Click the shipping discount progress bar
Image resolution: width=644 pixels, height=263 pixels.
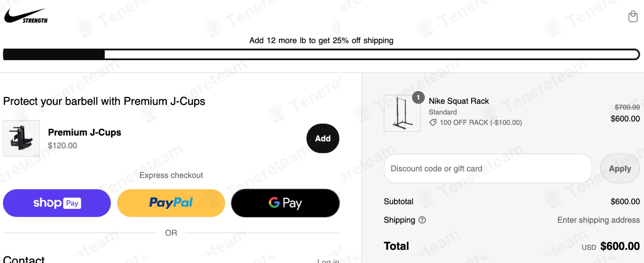click(321, 54)
